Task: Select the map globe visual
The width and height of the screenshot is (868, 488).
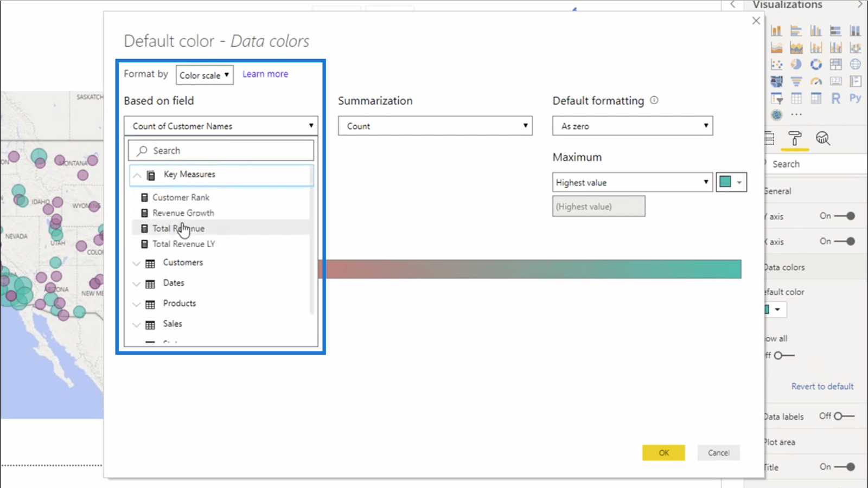Action: [x=856, y=65]
